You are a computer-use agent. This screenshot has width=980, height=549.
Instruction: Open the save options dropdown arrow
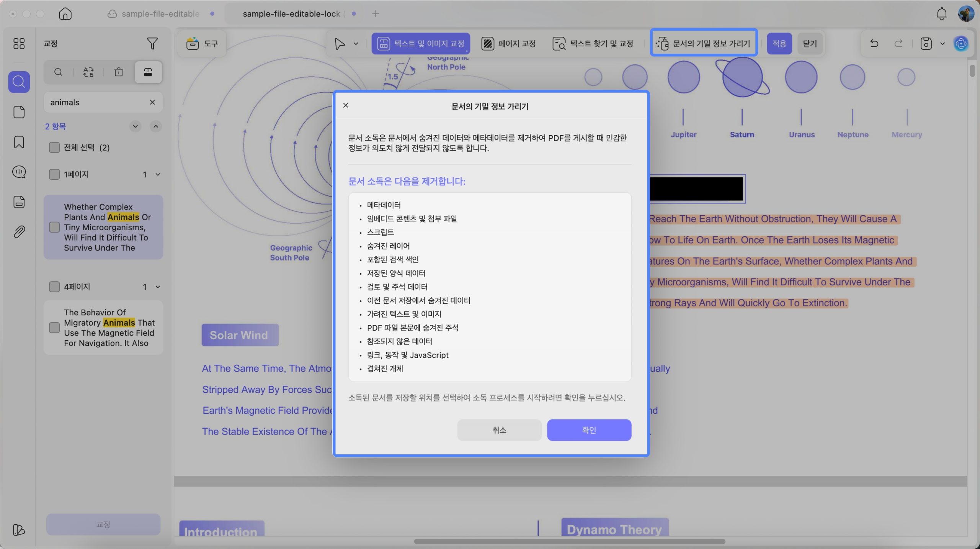tap(942, 44)
